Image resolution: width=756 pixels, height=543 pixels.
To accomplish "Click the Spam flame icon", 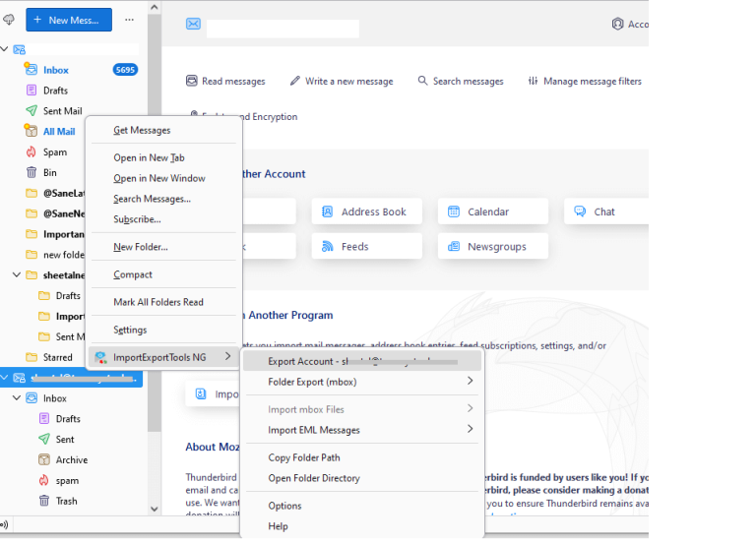I will [x=31, y=152].
